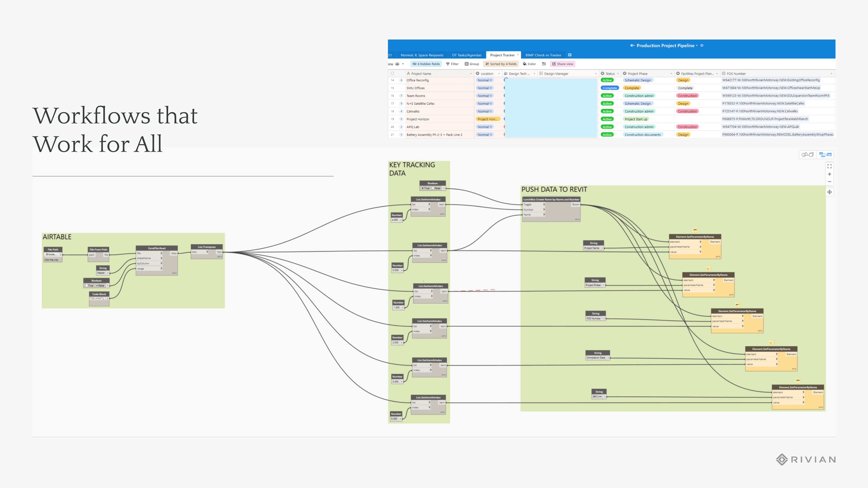Viewport: 868px width, 488px height.
Task: Click the FOS Number String node value
Action: (x=593, y=319)
